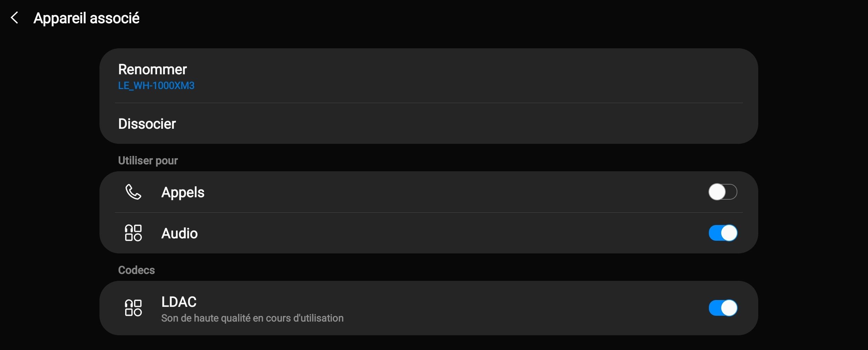Go back using the arrow icon

14,18
